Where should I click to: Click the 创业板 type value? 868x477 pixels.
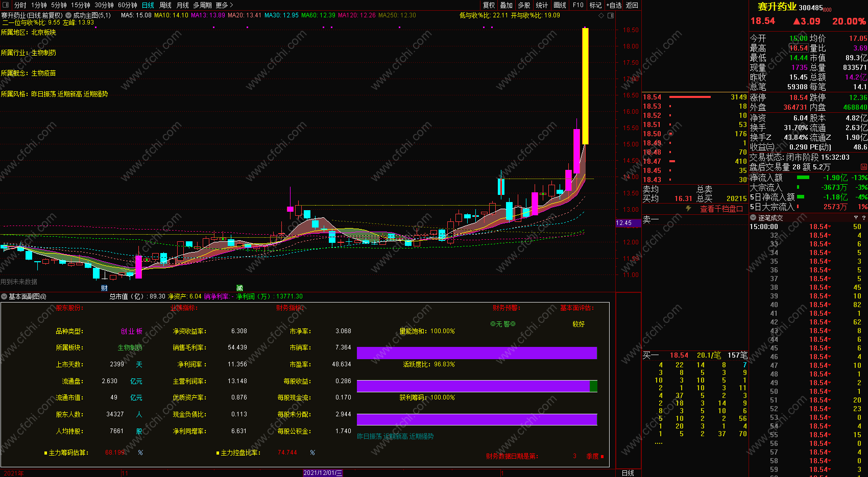[131, 332]
